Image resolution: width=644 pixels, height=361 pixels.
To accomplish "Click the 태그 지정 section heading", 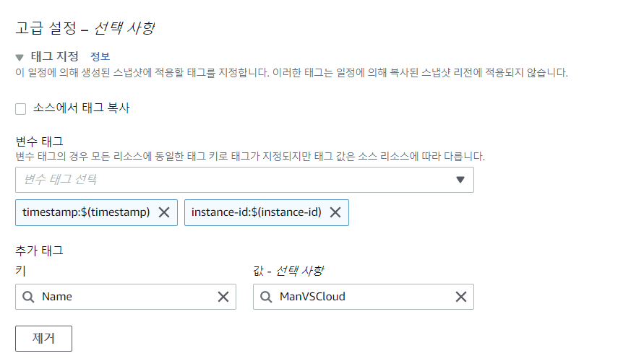I will [x=55, y=56].
